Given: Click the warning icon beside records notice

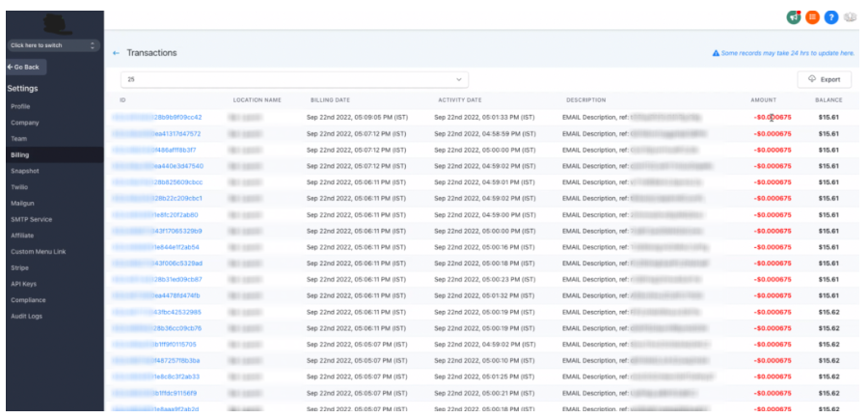Looking at the screenshot, I should tap(716, 53).
